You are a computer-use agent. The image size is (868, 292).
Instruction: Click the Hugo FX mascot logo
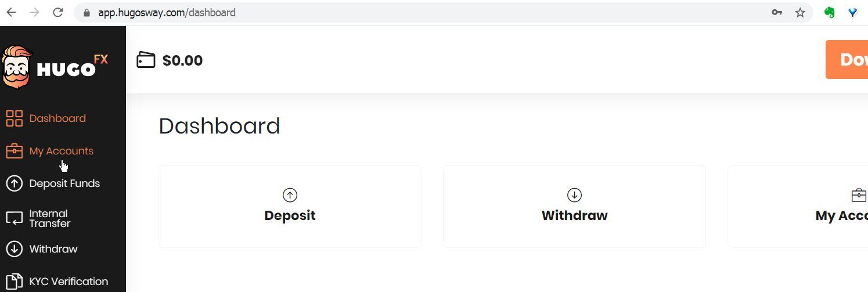16,67
